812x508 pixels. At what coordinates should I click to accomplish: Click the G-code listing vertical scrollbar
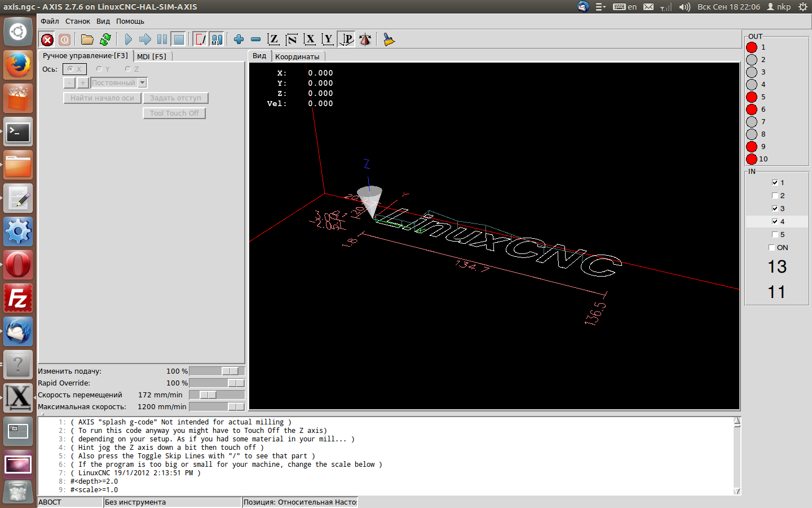pos(737,456)
